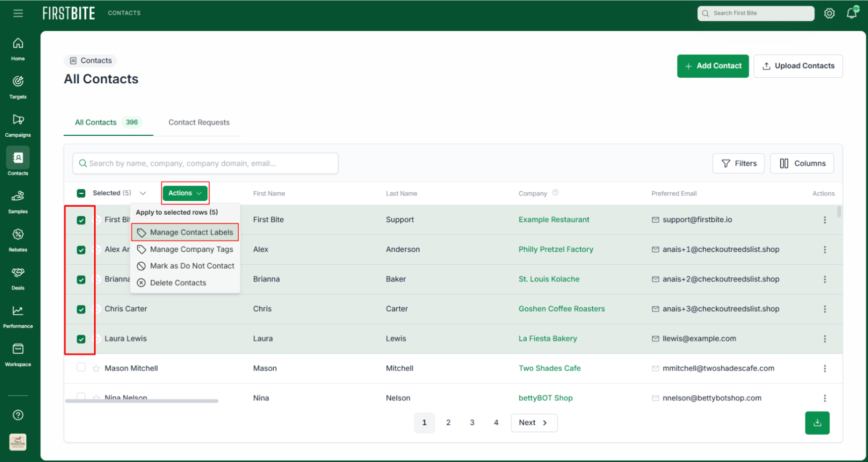Focus the contacts search by name field

pos(205,163)
